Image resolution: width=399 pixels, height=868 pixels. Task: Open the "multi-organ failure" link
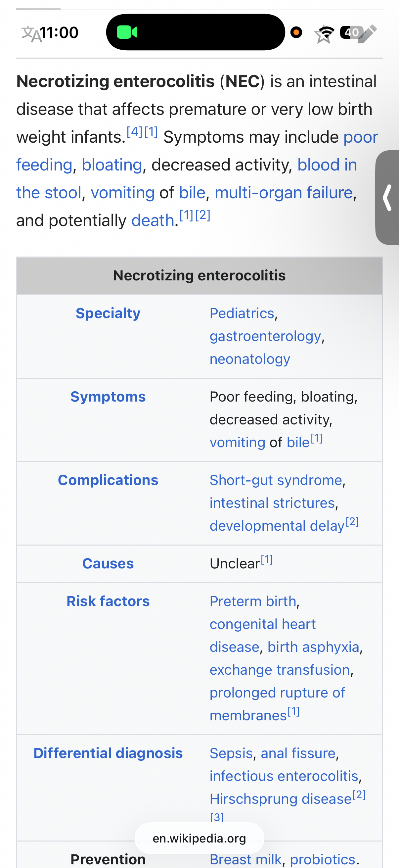tap(284, 193)
